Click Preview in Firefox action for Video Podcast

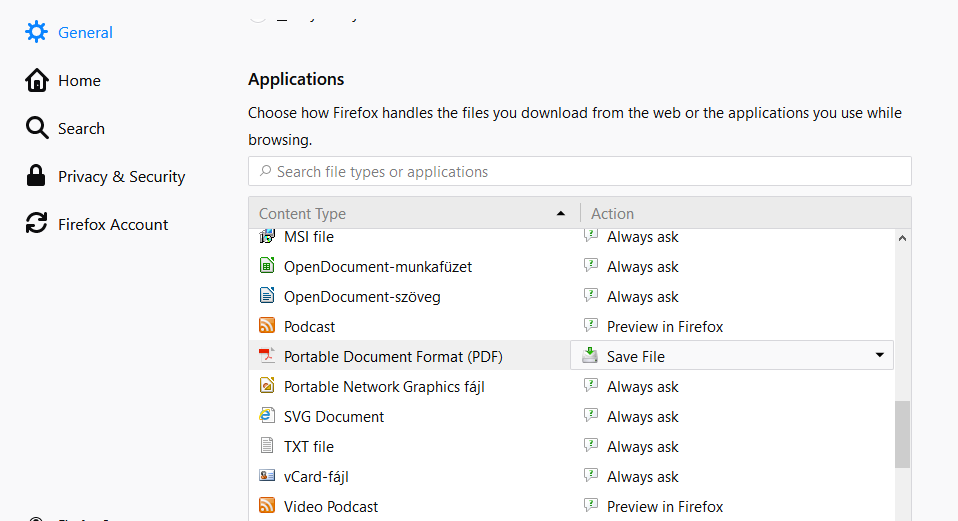pos(665,506)
